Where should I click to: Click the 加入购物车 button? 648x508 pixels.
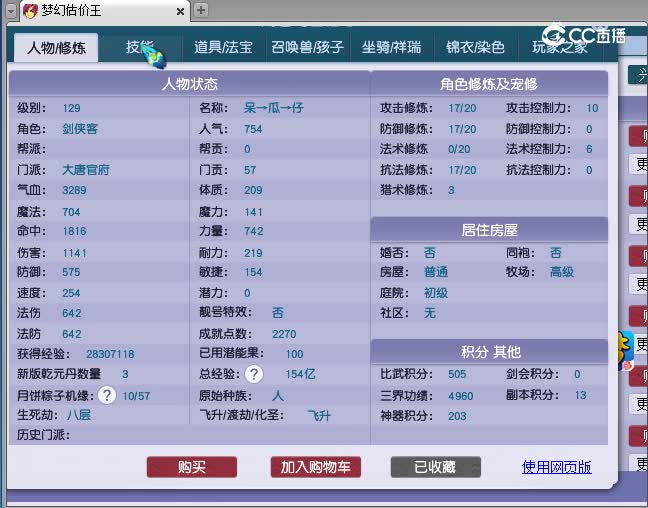316,467
